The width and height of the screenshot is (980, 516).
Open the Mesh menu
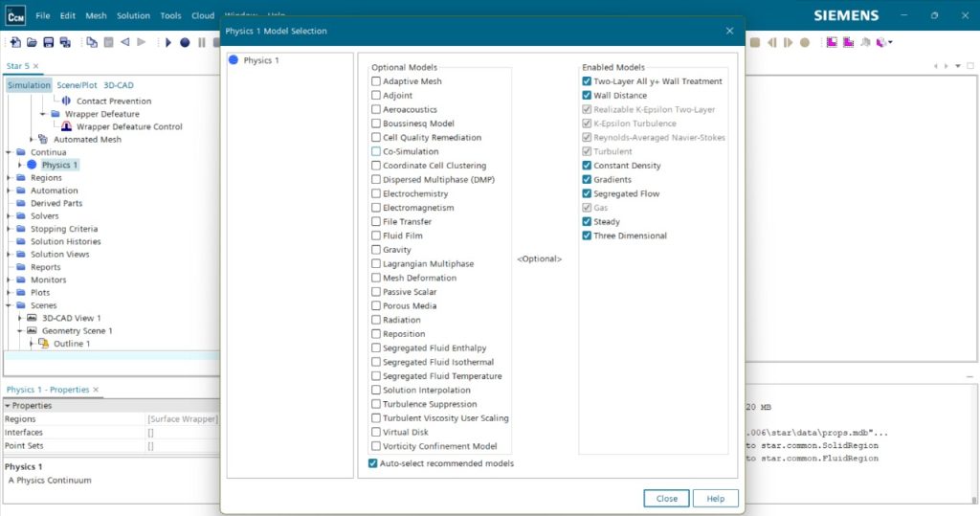tap(96, 16)
